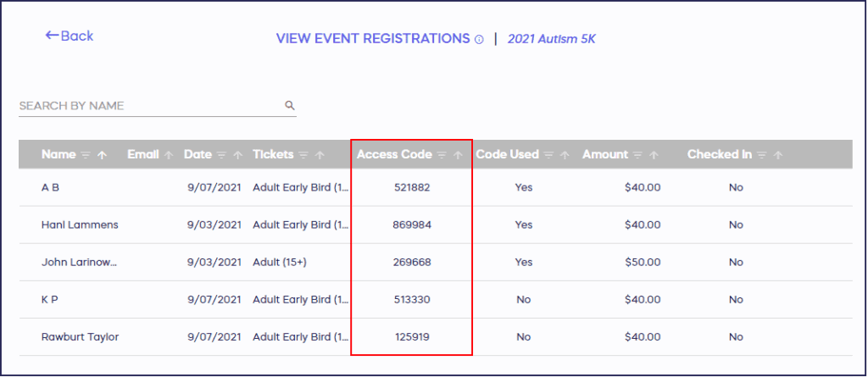Open the Checked In column filter
This screenshot has height=377, width=868.
[760, 155]
